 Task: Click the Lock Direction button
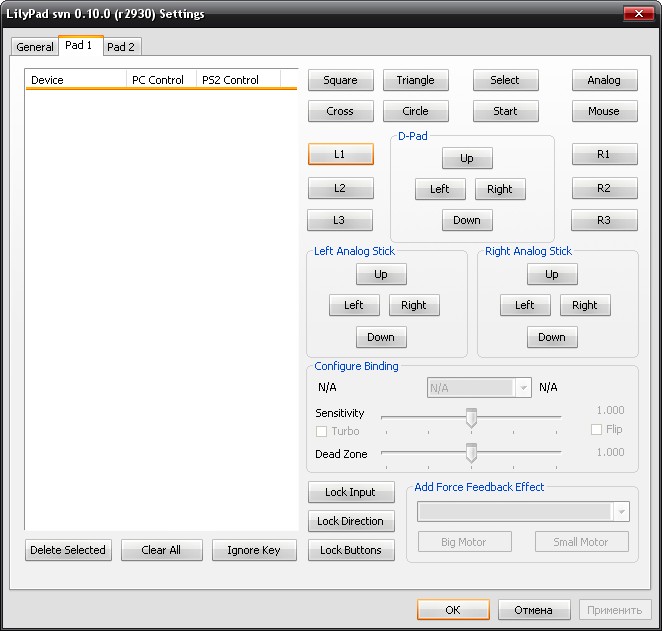coord(351,521)
